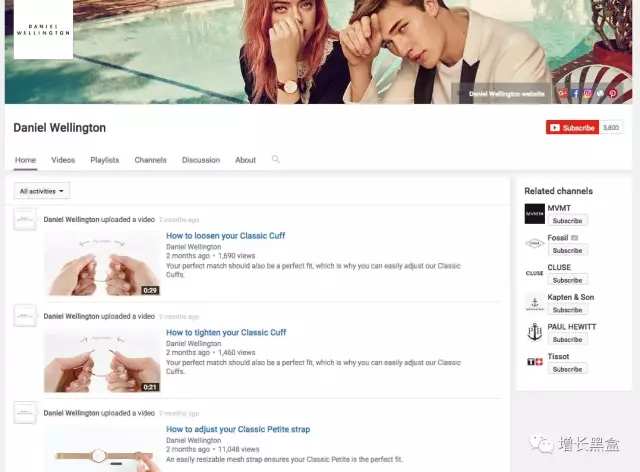Click the Tissot channel name
Screen dimensions: 640x472
click(558, 356)
